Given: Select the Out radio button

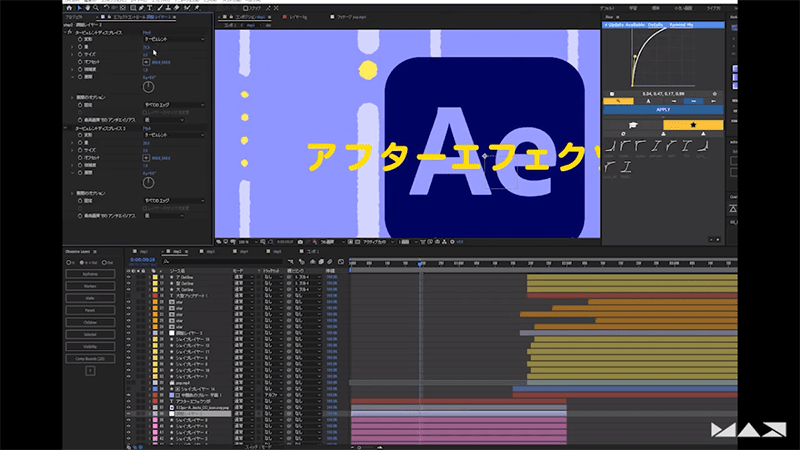Looking at the screenshot, I should (x=104, y=262).
